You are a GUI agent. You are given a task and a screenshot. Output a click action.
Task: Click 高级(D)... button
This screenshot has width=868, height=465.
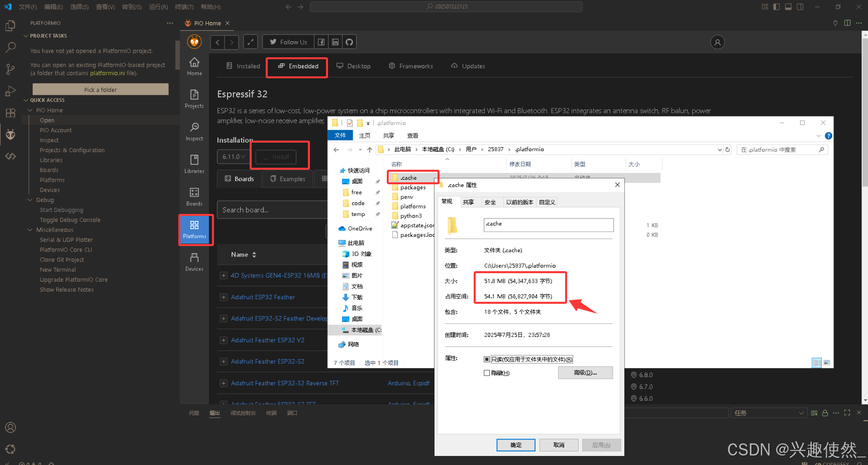click(x=585, y=373)
